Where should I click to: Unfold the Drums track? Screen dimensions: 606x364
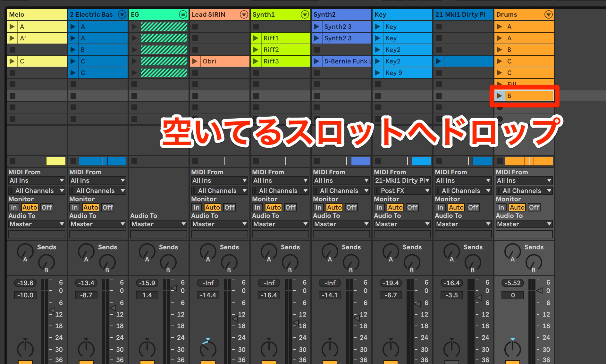549,14
